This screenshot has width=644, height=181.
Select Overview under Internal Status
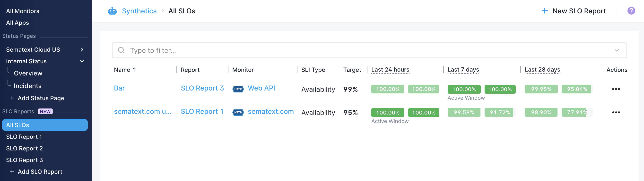coord(28,73)
